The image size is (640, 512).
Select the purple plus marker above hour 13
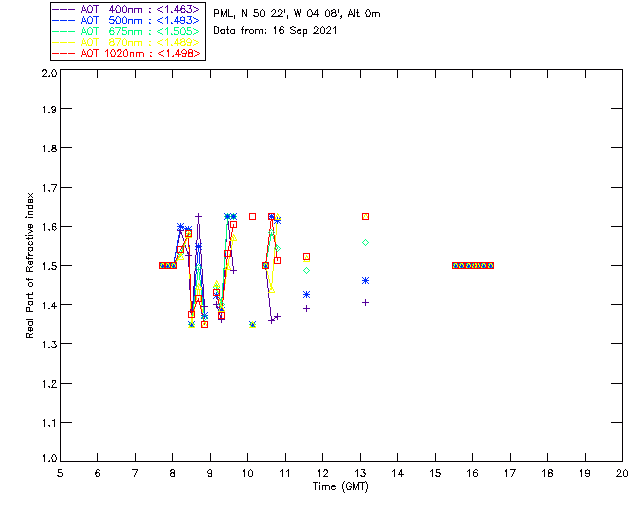click(365, 303)
